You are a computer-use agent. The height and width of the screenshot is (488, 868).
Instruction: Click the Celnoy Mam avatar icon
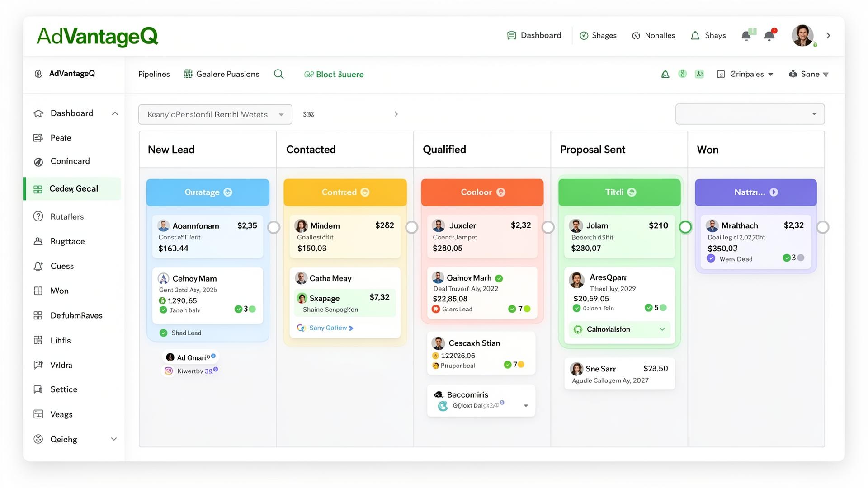tap(164, 278)
